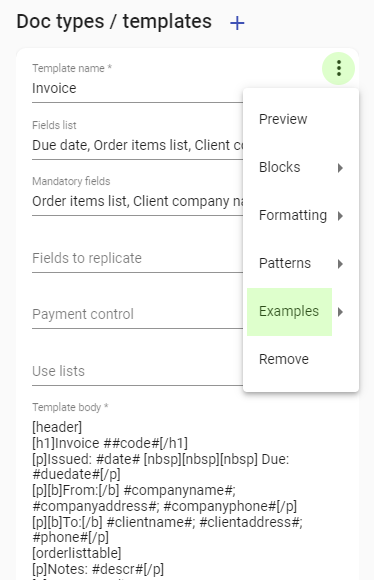
Task: Open the Examples submenu arrow
Action: 340,312
